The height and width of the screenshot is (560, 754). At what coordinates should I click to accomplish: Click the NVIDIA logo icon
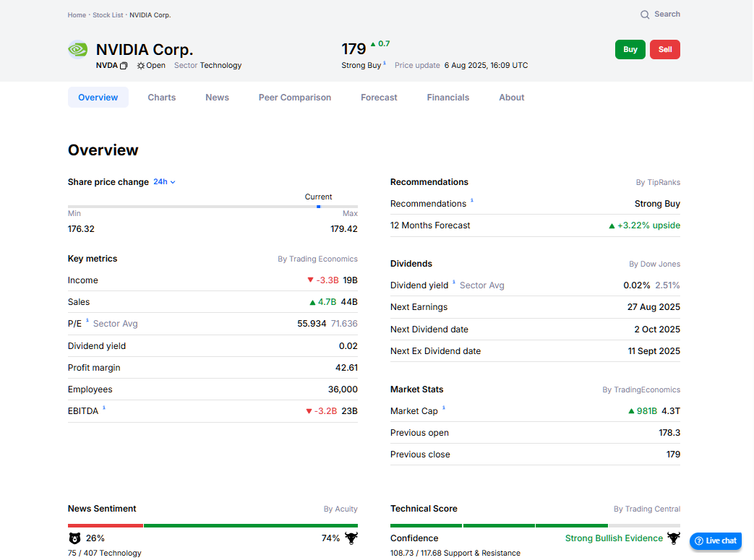(x=78, y=49)
